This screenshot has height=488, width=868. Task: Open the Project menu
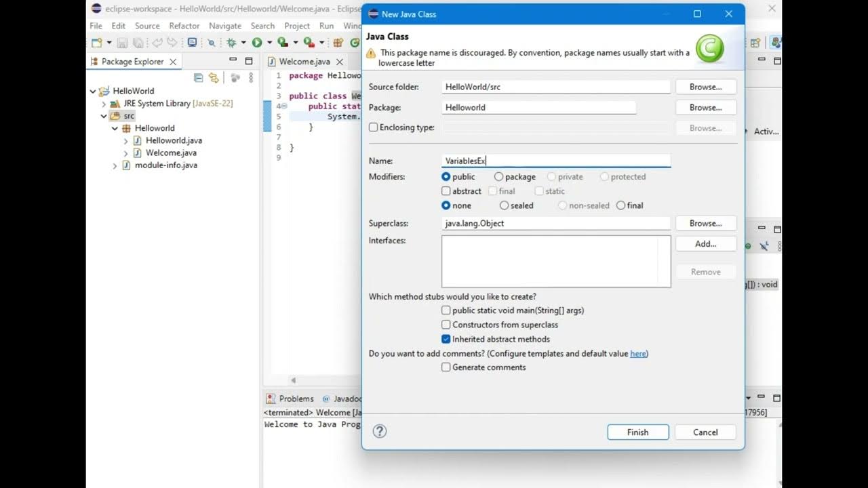tap(297, 26)
